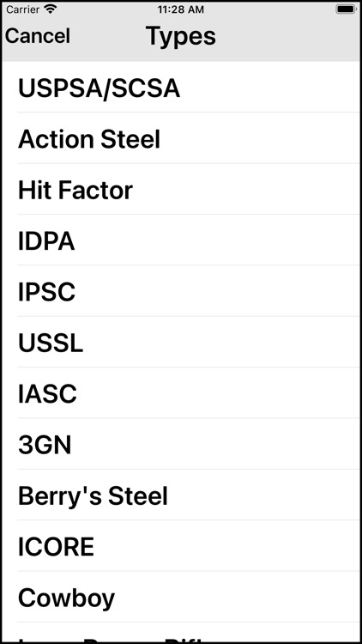
Task: Tap the partially visible last list row
Action: (x=181, y=632)
